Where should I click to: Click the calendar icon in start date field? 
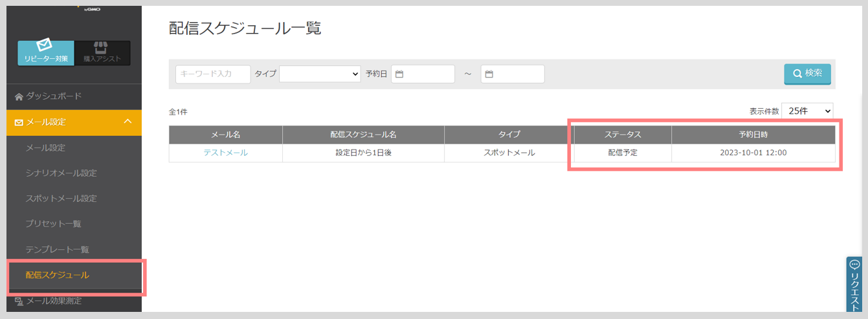(399, 74)
